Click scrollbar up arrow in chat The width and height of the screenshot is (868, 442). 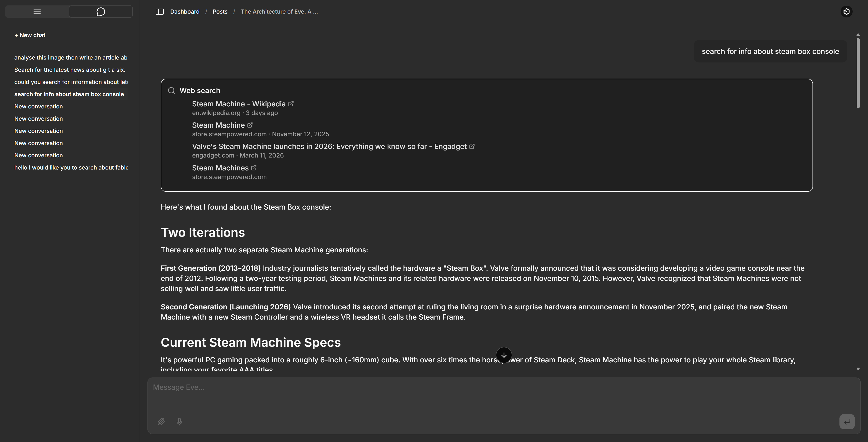point(858,35)
